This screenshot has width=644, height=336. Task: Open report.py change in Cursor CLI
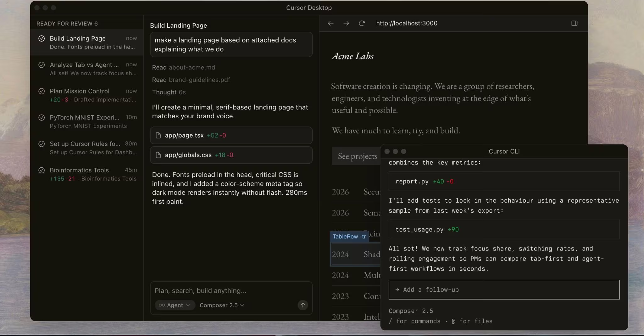pos(504,181)
